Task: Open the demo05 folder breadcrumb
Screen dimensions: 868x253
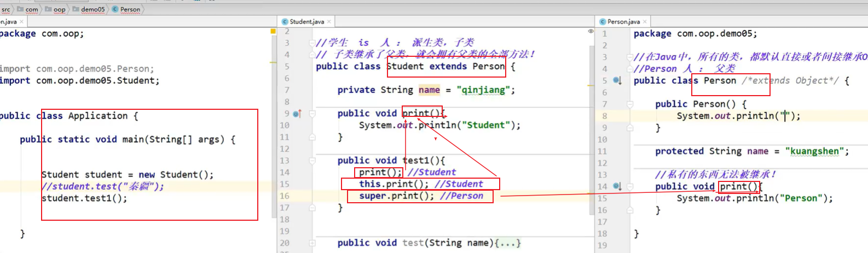Action: [x=89, y=9]
